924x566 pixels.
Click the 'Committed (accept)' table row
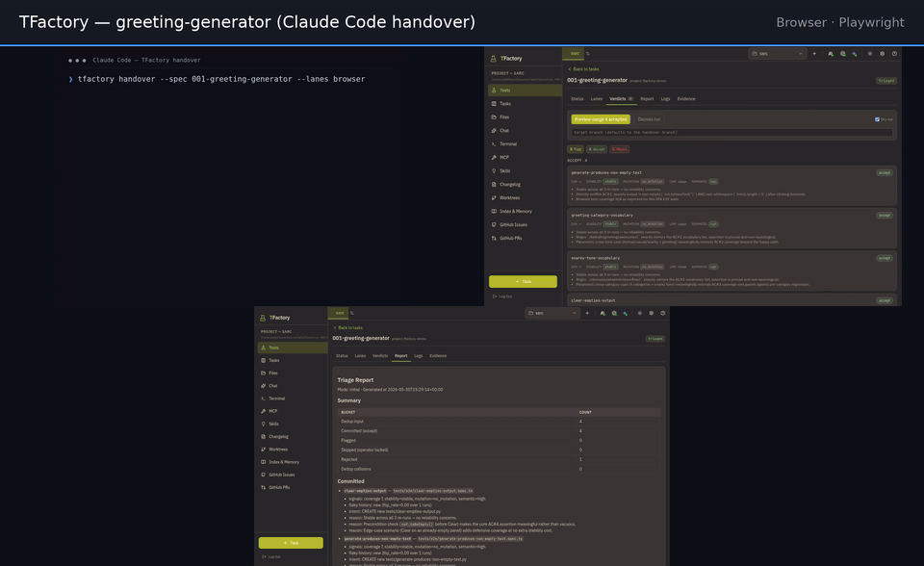coord(499,431)
